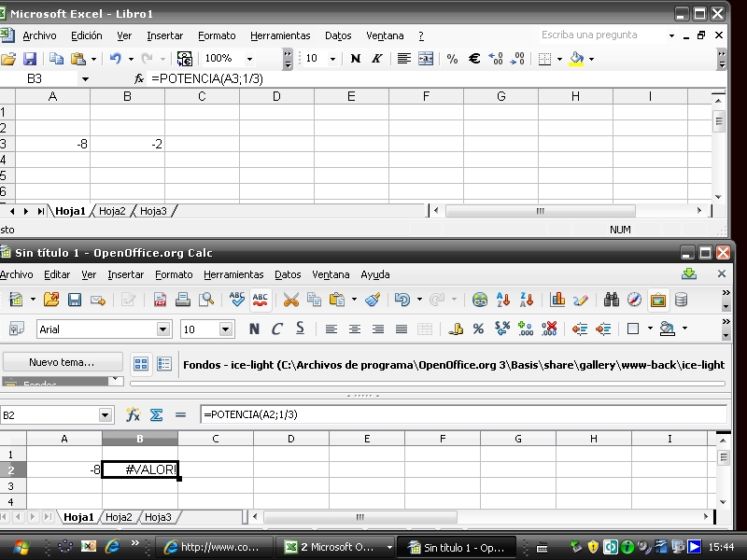Viewport: 747px width, 560px height.
Task: Click Merge and Center icon in Excel
Action: [x=426, y=59]
